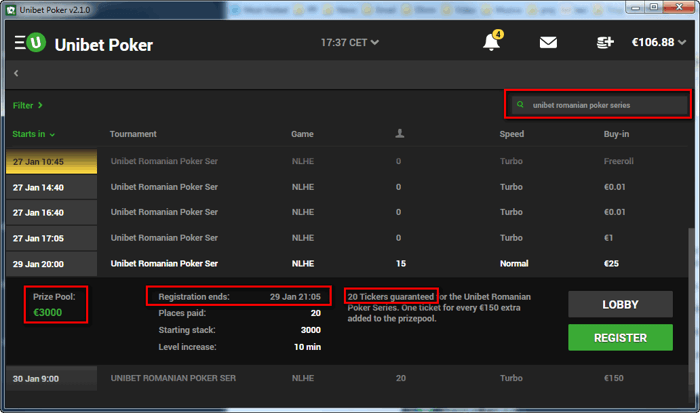Click the back arrow under the header

click(x=16, y=73)
